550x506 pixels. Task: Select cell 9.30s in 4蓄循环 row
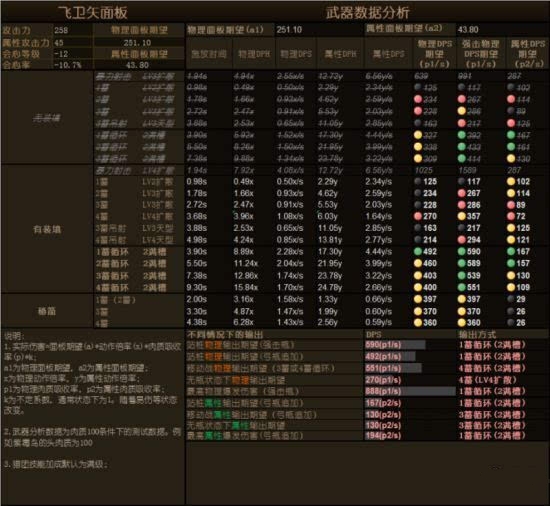coord(197,287)
